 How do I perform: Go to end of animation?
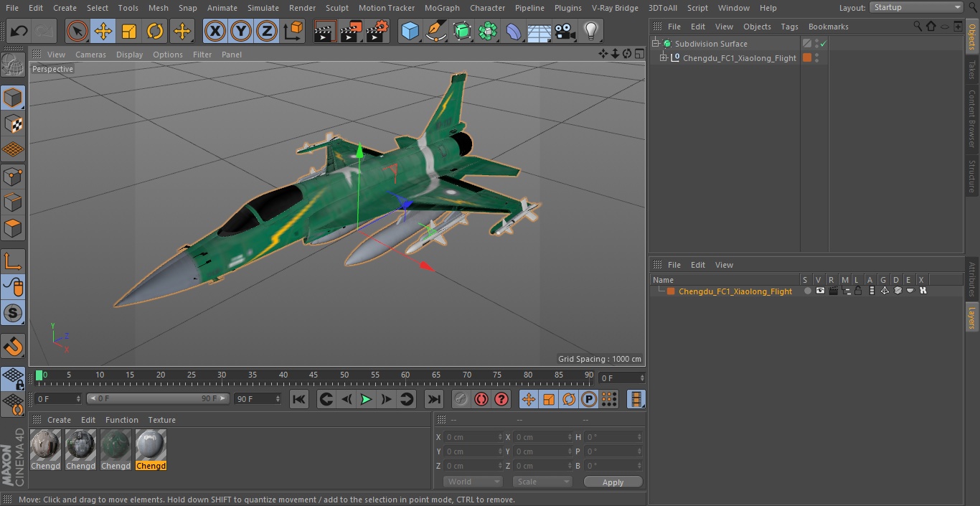[x=434, y=399]
